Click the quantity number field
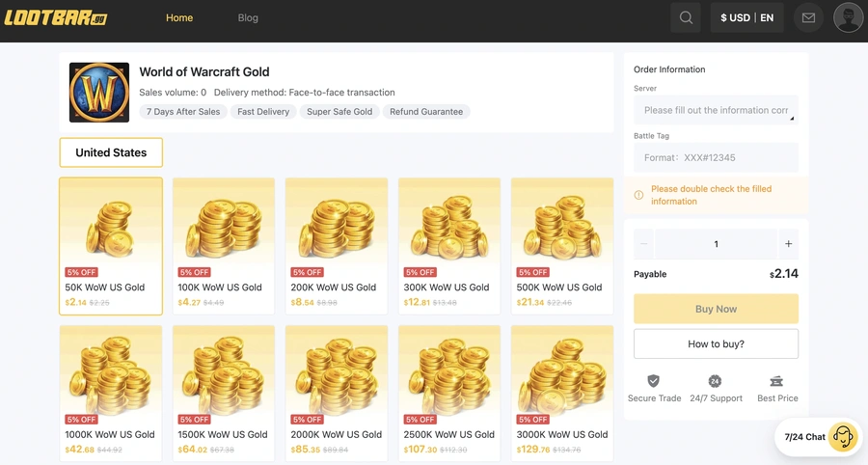The width and height of the screenshot is (868, 465). [x=716, y=243]
